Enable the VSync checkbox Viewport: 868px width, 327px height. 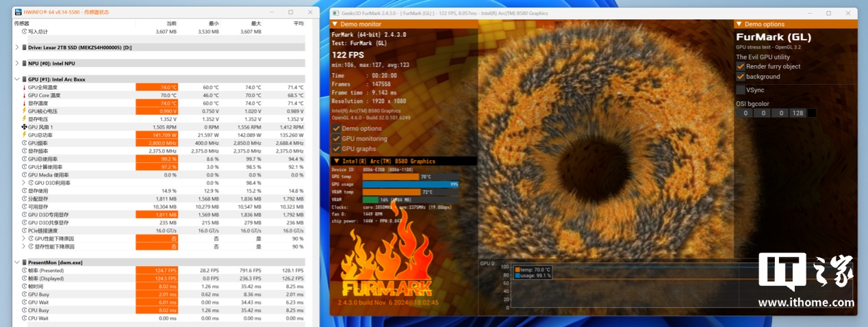[741, 90]
